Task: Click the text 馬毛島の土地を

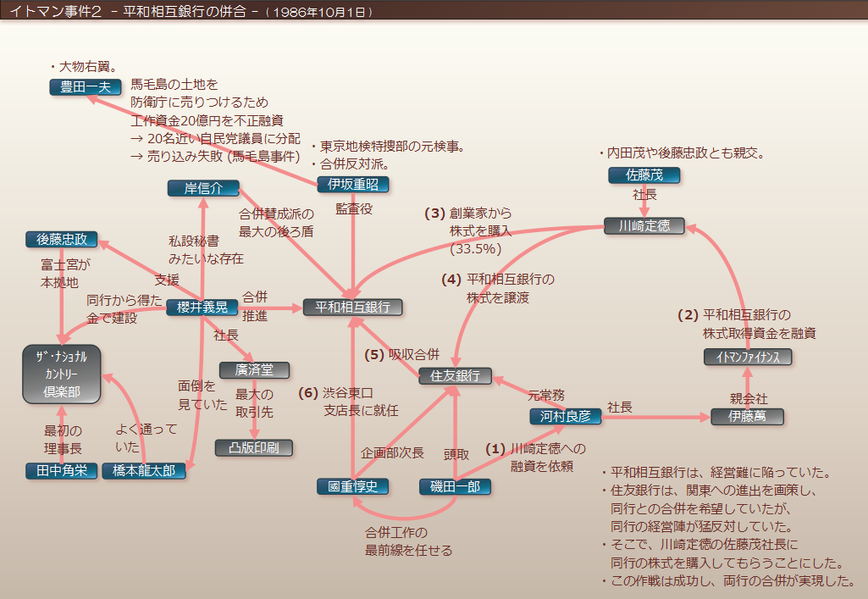Action: coord(174,85)
